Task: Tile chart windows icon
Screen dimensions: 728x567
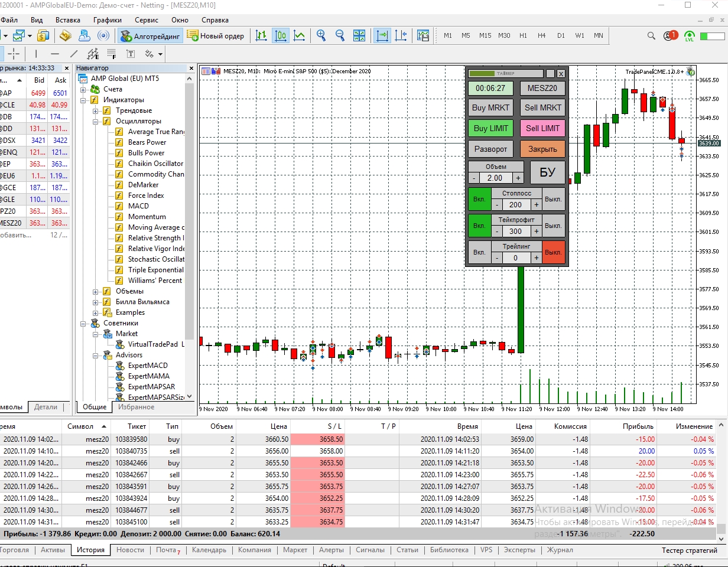Action: click(x=359, y=36)
